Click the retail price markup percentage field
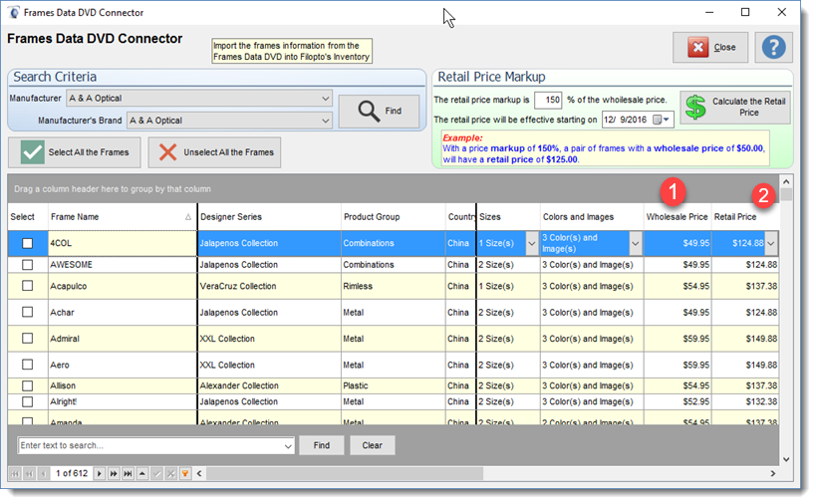The height and width of the screenshot is (504, 816). click(548, 100)
